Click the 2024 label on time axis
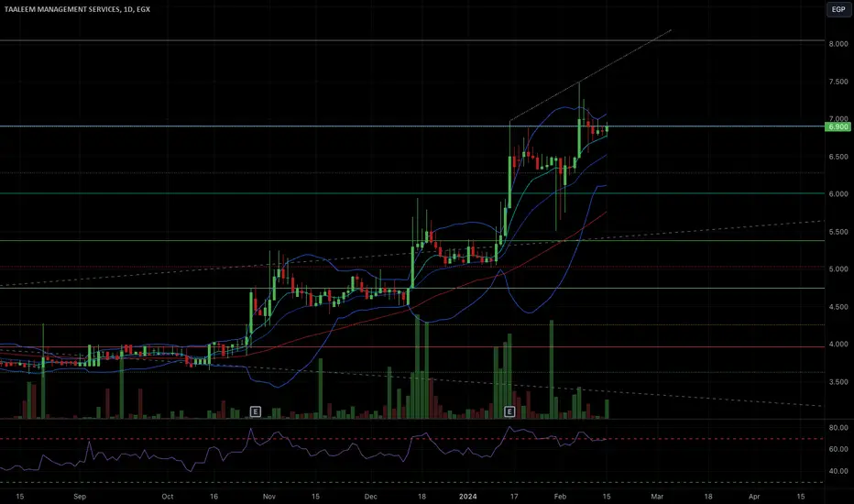 (468, 497)
